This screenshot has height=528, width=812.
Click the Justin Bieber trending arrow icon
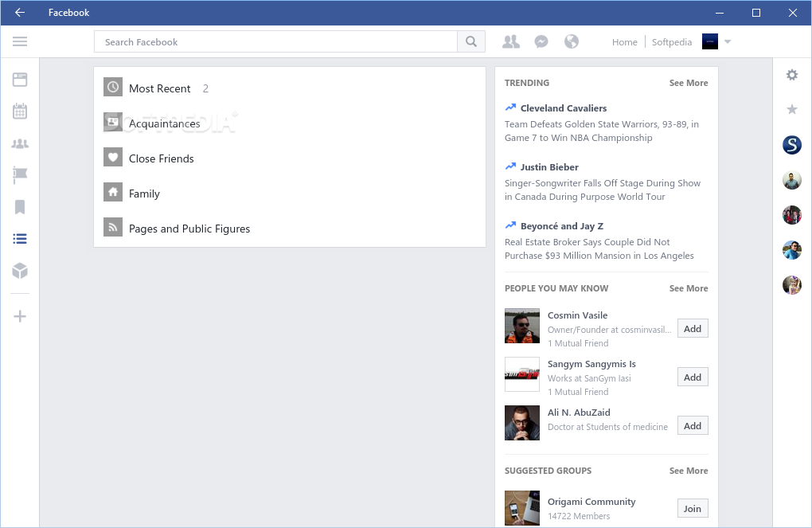click(510, 166)
